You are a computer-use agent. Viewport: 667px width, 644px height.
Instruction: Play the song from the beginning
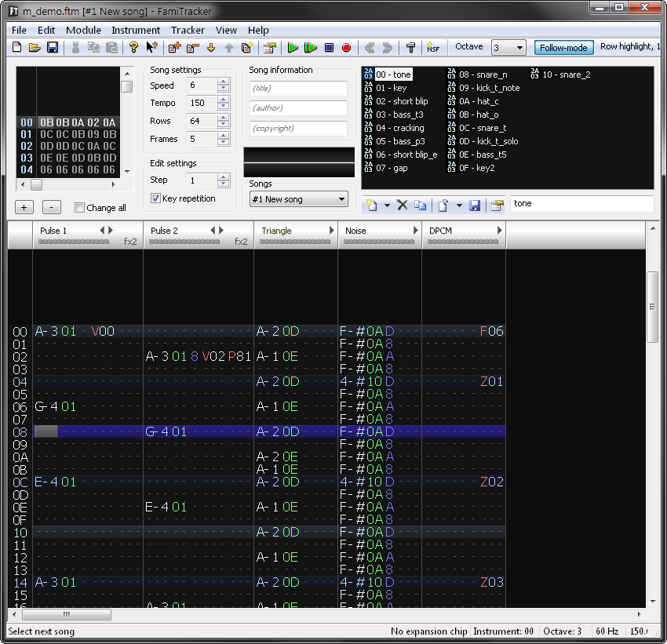[311, 48]
